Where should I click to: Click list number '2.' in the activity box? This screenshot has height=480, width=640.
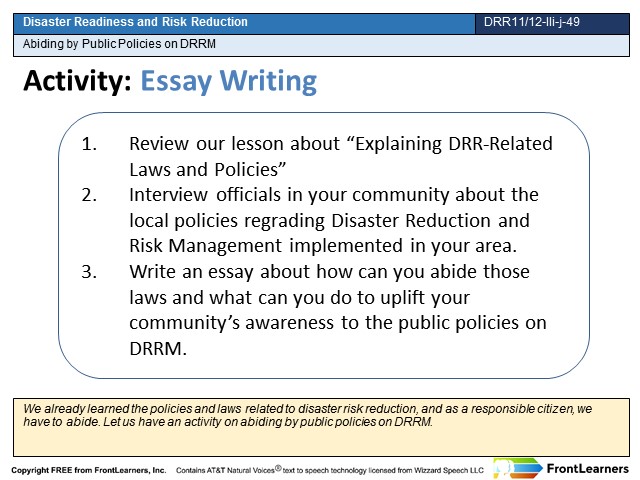89,195
